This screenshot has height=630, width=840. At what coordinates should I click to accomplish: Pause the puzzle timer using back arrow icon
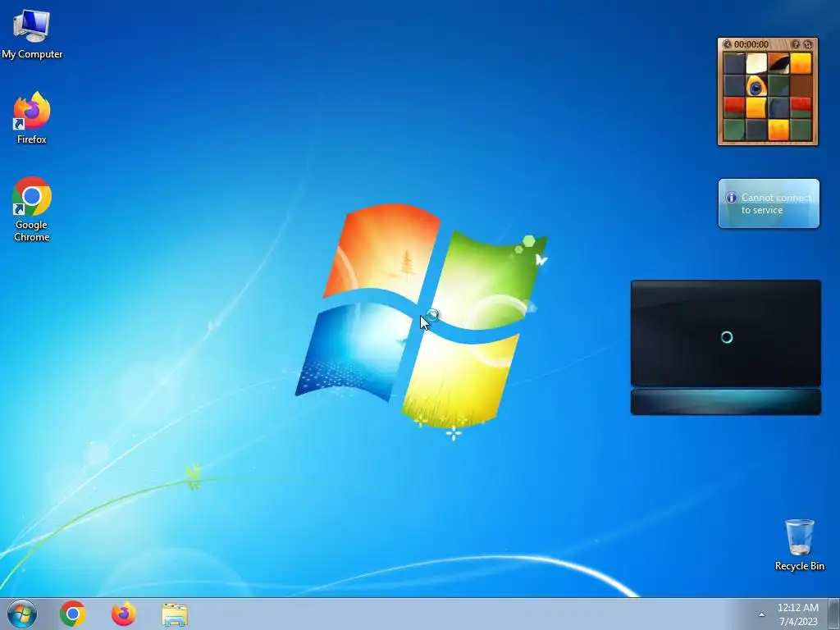(x=727, y=44)
